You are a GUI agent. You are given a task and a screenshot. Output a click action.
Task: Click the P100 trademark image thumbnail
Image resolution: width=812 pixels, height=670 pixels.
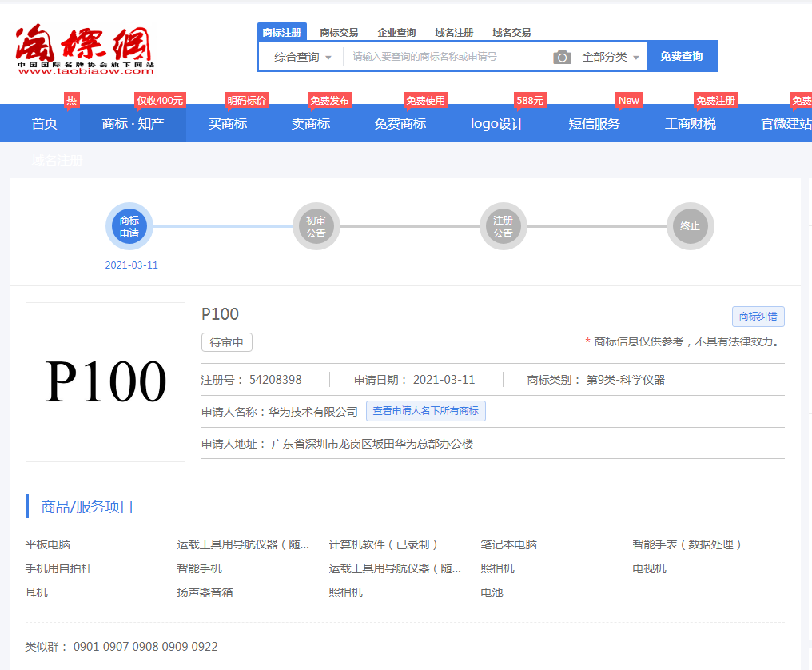click(x=105, y=382)
